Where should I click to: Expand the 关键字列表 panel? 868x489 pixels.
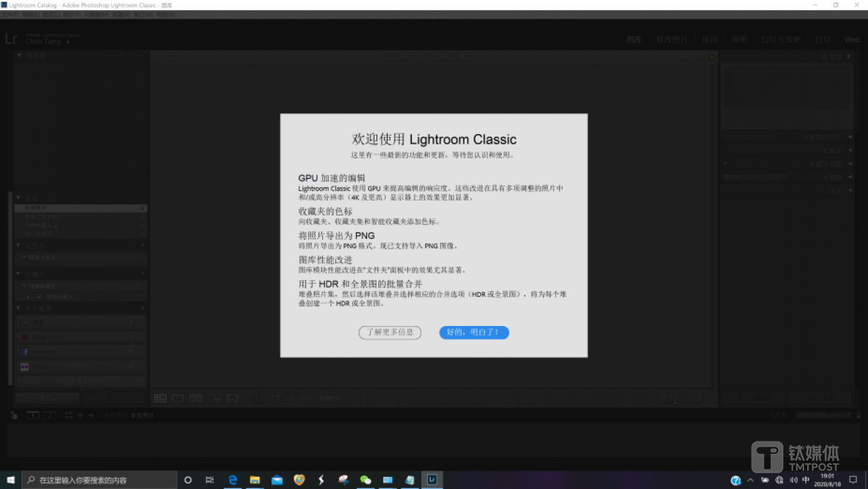point(849,164)
